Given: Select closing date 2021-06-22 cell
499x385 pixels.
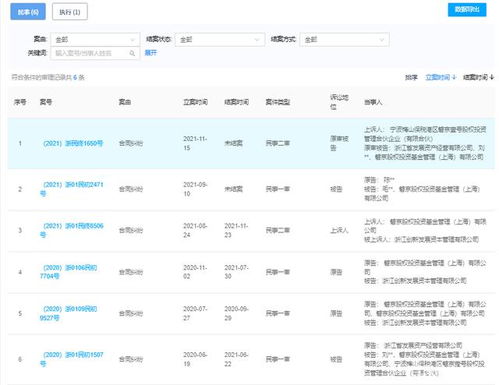Looking at the screenshot, I should tap(236, 359).
